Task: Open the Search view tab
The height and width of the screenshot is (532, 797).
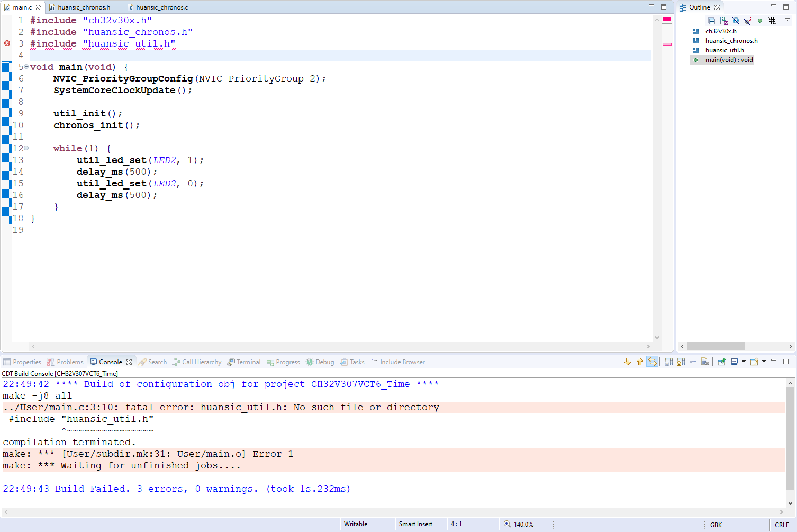Action: [152, 362]
